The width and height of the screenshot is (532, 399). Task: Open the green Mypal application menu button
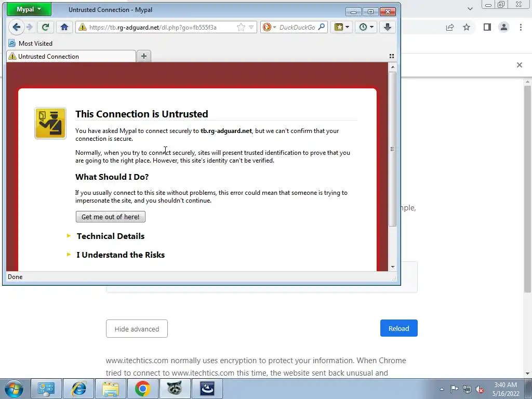tap(29, 9)
